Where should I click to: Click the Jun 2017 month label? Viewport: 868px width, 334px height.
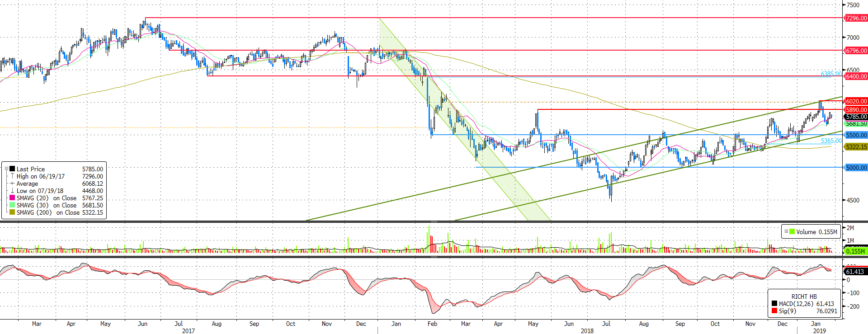point(142,324)
